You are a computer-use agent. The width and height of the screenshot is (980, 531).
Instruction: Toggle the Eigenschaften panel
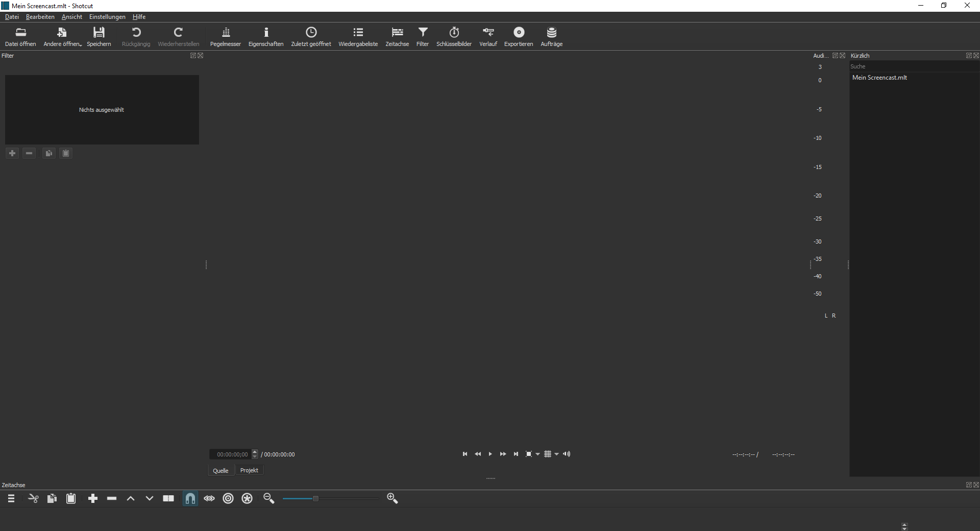266,37
